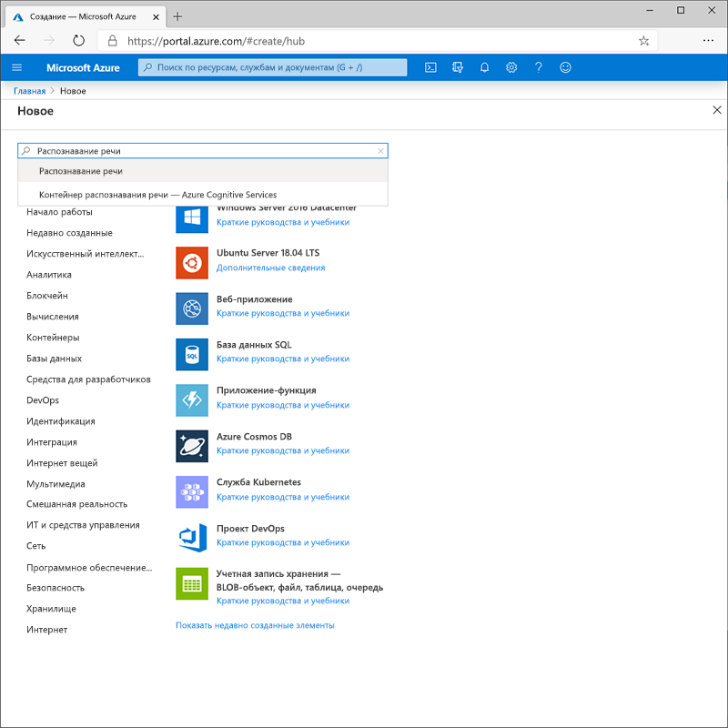This screenshot has width=728, height=728.
Task: Close the Создание — Microsoft Azure tab
Action: [156, 17]
